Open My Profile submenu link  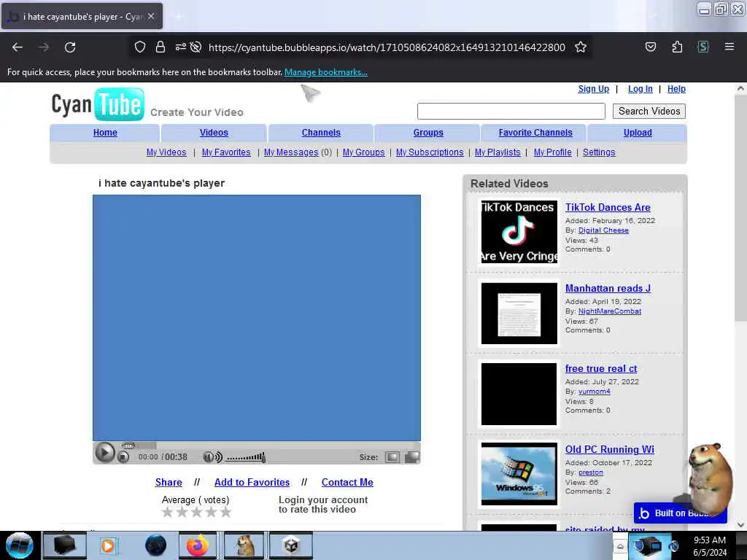(x=553, y=152)
